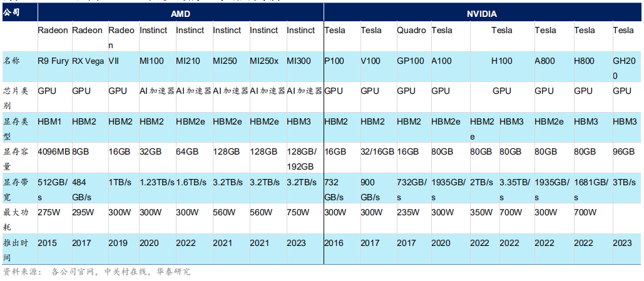Select the GH200 product cell
Screen dimensions: 644x281
(623, 68)
